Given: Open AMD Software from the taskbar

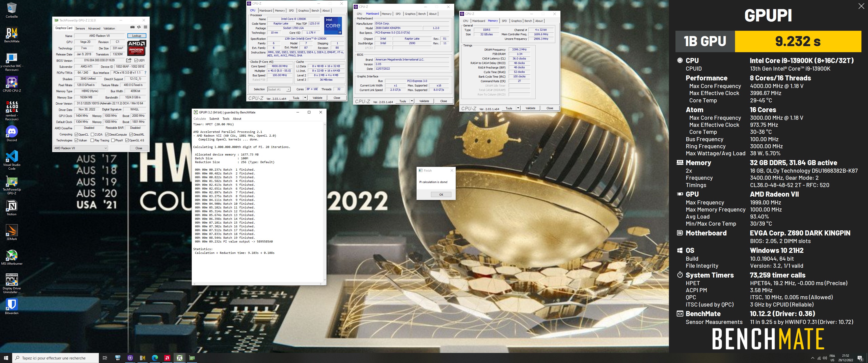Looking at the screenshot, I should (167, 358).
